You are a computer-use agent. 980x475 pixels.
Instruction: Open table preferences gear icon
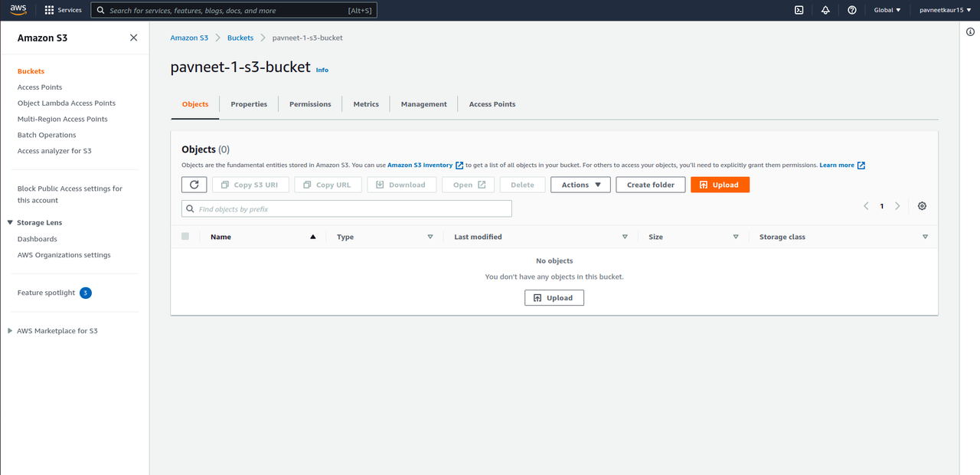tap(922, 206)
